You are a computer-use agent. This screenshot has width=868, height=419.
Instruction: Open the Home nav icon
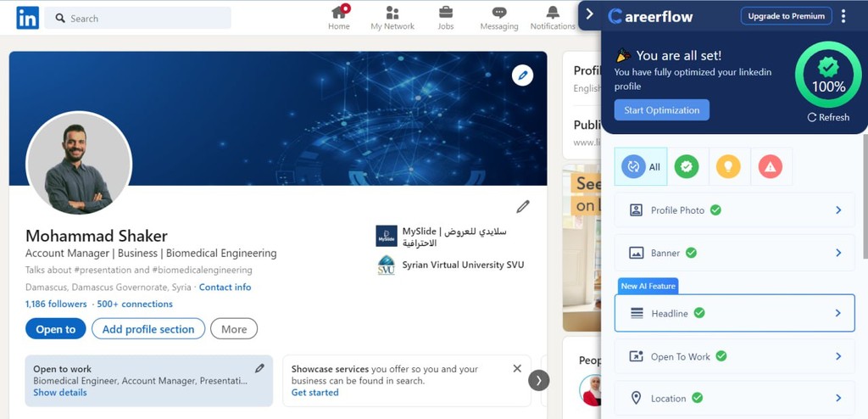click(339, 17)
